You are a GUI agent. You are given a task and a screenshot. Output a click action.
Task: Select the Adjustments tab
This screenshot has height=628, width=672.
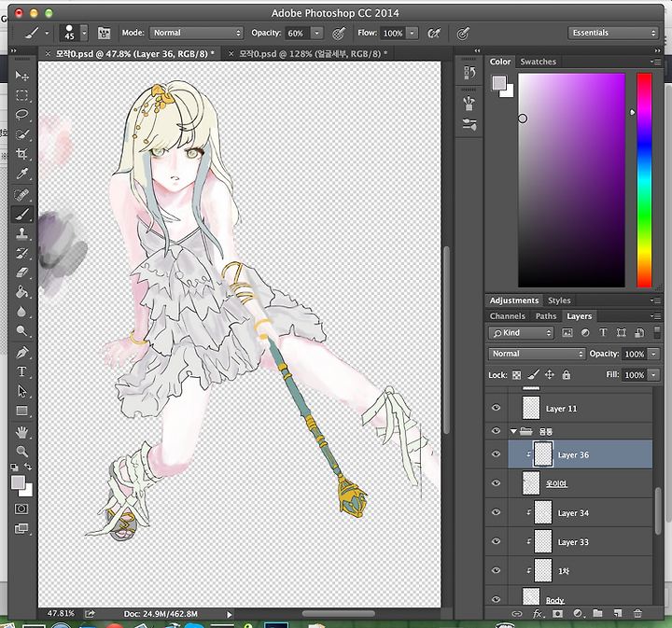514,300
